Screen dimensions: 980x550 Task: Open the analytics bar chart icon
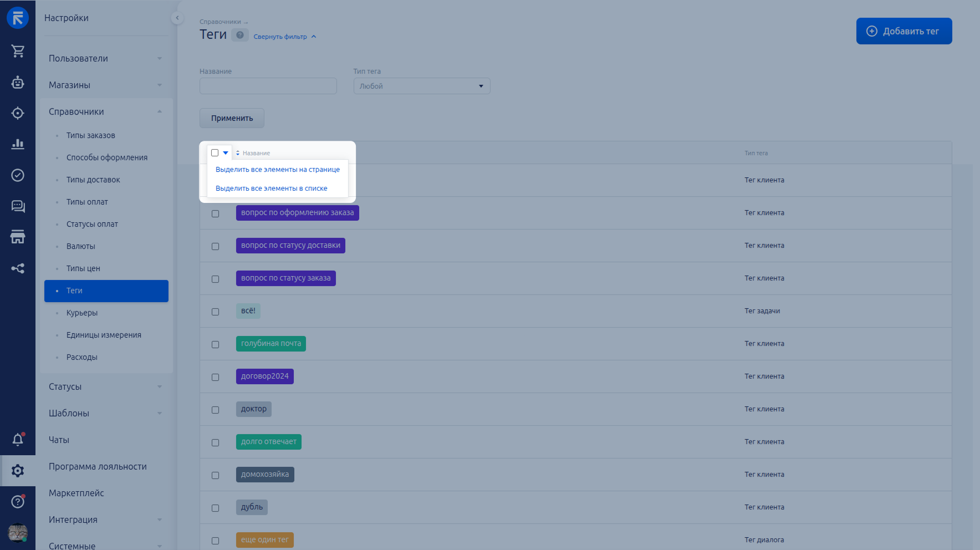tap(18, 144)
